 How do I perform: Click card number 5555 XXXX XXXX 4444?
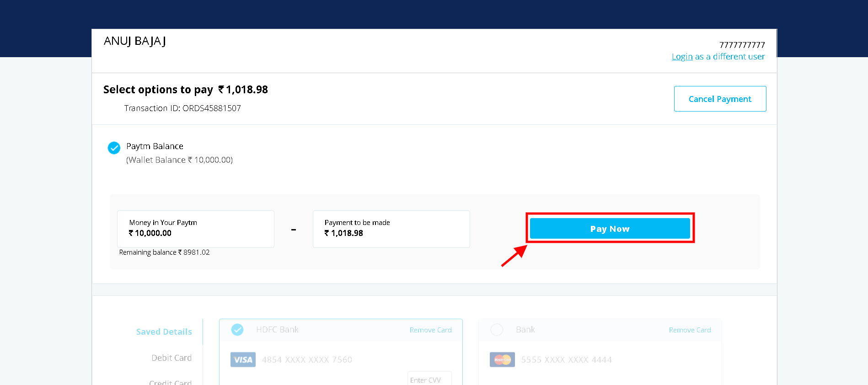coord(566,360)
